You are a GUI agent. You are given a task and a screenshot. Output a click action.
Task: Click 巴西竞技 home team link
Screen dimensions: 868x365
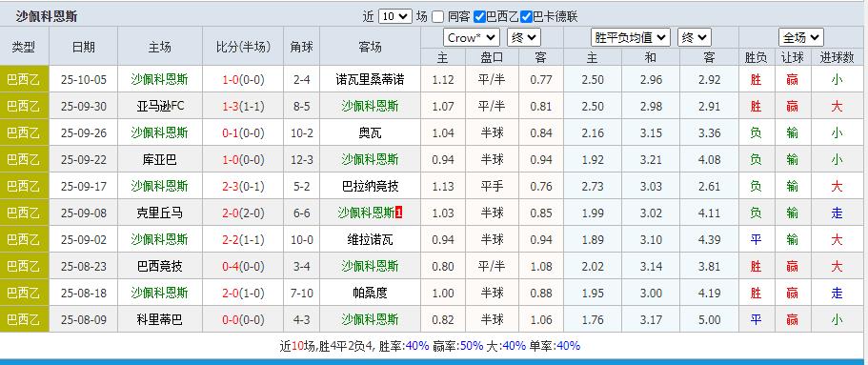[160, 266]
